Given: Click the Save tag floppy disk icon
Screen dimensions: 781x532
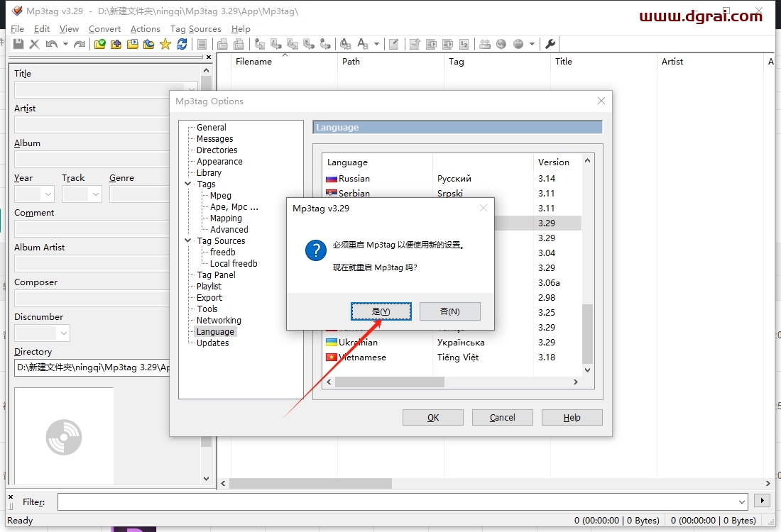Looking at the screenshot, I should (18, 44).
